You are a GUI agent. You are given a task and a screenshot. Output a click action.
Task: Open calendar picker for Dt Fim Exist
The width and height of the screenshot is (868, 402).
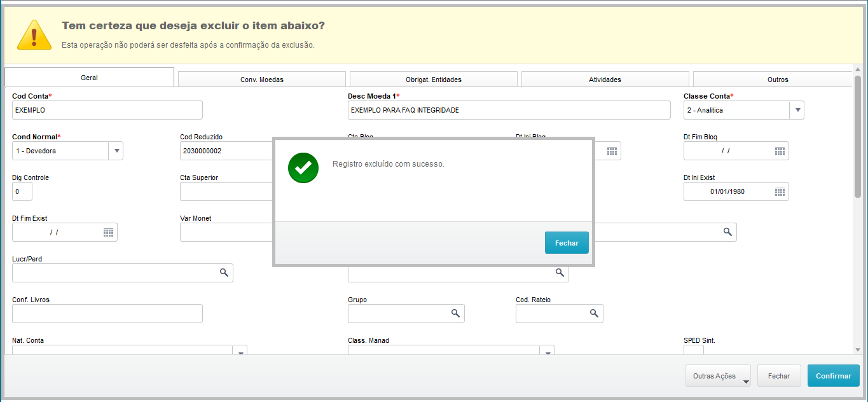109,232
